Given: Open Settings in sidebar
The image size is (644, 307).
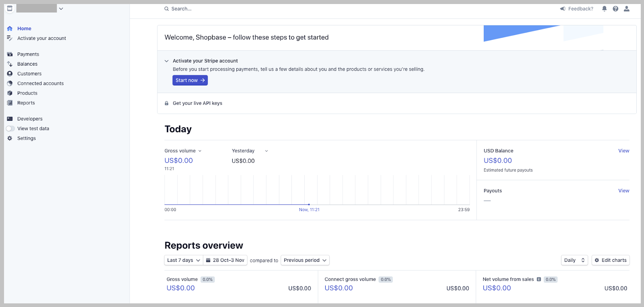Looking at the screenshot, I should (27, 138).
